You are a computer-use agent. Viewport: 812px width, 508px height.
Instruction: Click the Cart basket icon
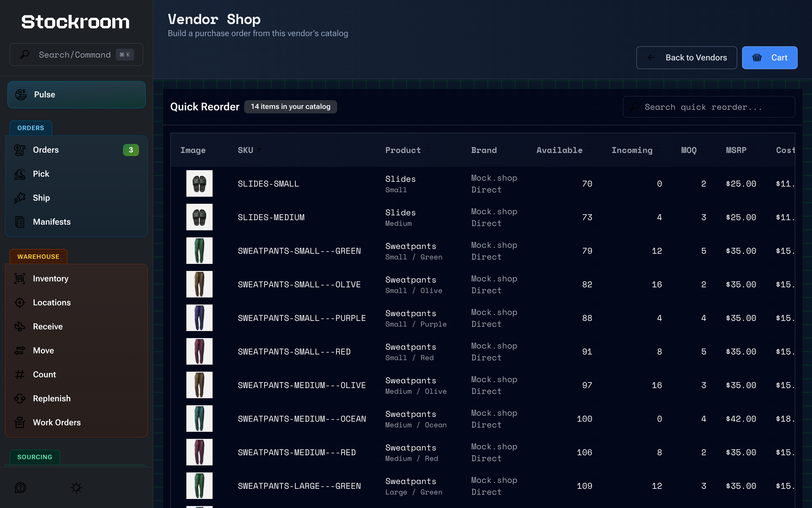pos(757,58)
